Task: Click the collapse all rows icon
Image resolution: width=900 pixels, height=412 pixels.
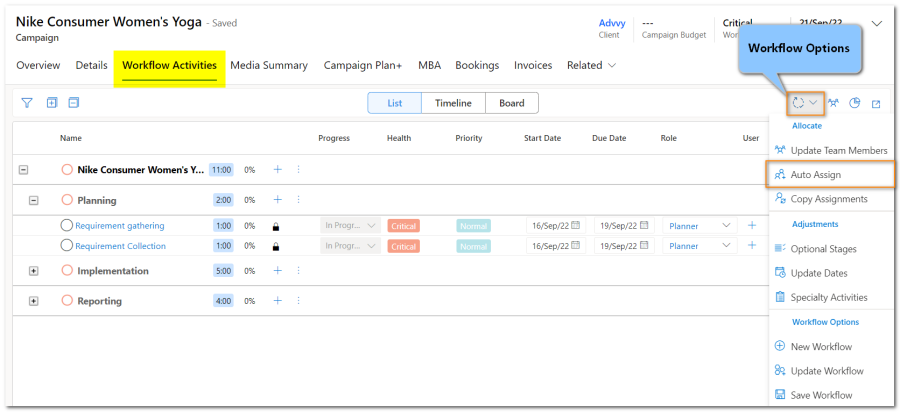Action: (x=73, y=103)
